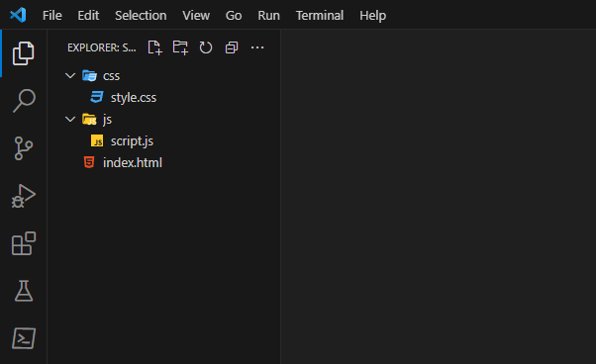Open style.css file
The height and width of the screenshot is (364, 596).
134,98
